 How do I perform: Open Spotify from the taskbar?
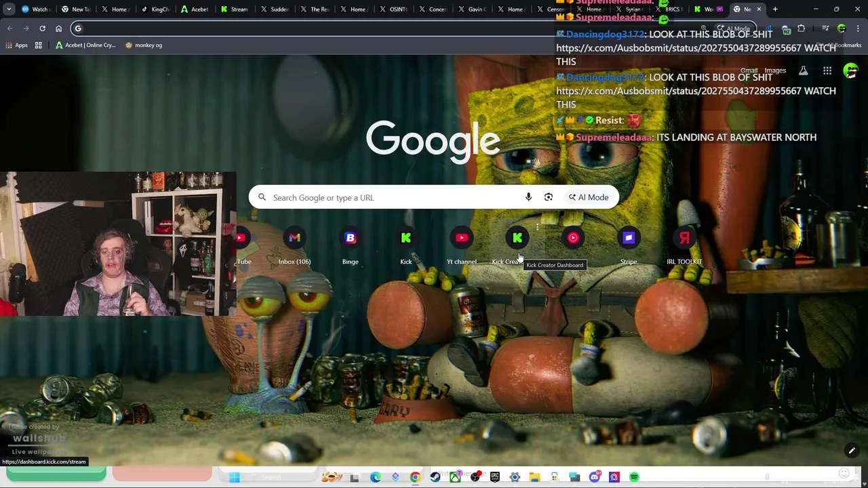[x=634, y=477]
